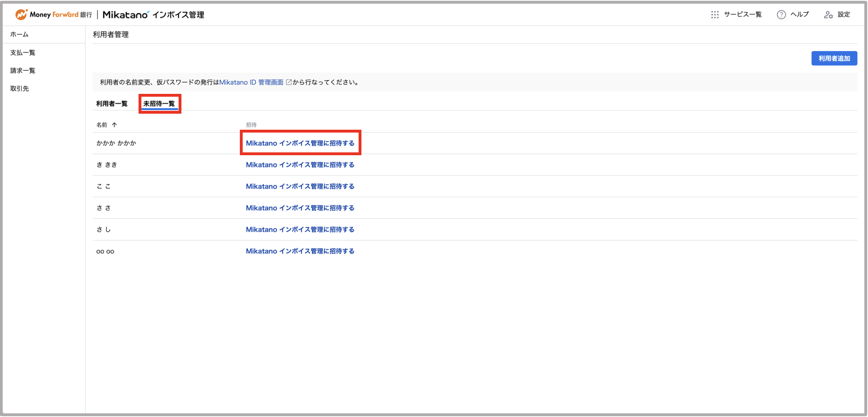
Task: Click the Mikatano インボイス管理 header title
Action: (x=153, y=15)
